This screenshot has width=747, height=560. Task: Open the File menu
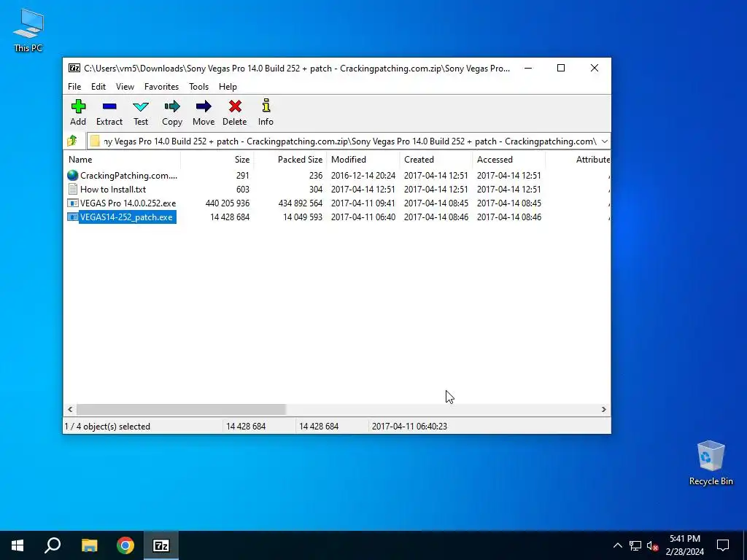[74, 87]
